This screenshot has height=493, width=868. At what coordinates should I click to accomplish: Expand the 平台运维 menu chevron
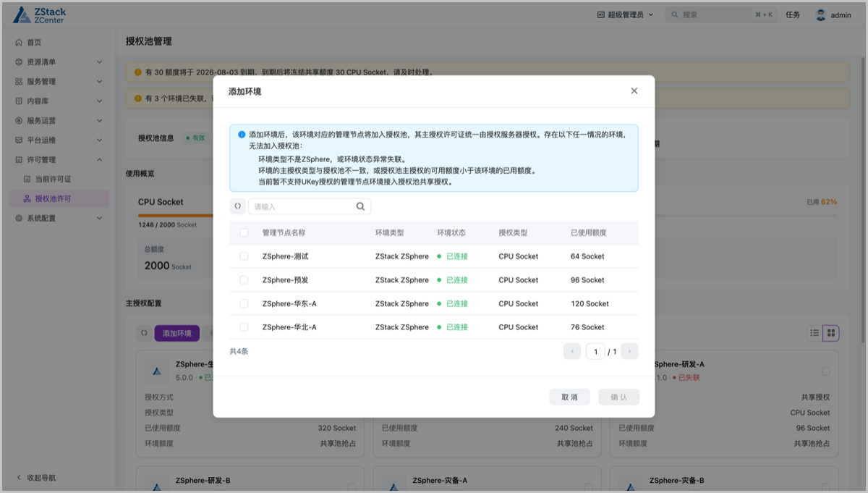(x=99, y=140)
